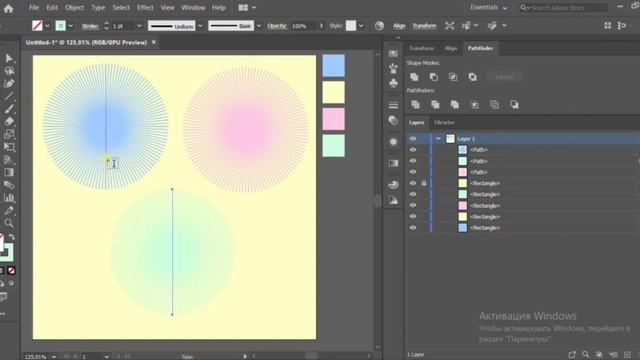Hide the green Rectangle sublayer

pyautogui.click(x=413, y=194)
